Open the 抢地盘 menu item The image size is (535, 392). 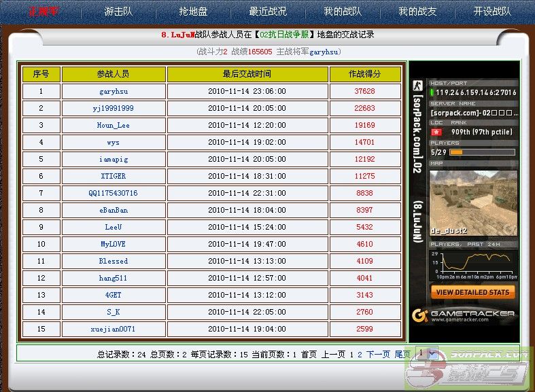pos(193,12)
